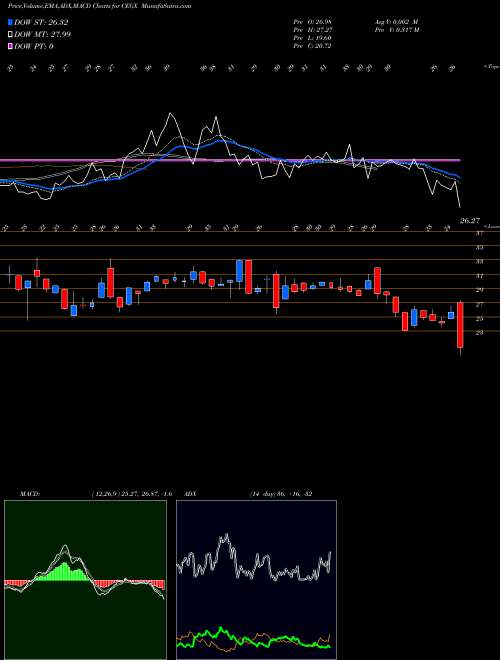Click the white DOW MT legend swatch
Image resolution: width=500 pixels, height=660 pixels.
[11, 35]
